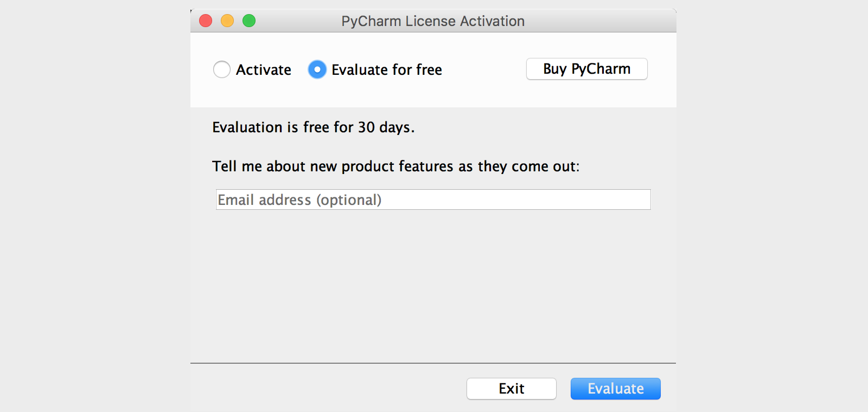The image size is (868, 412).
Task: Select the Activate radio button
Action: point(222,69)
